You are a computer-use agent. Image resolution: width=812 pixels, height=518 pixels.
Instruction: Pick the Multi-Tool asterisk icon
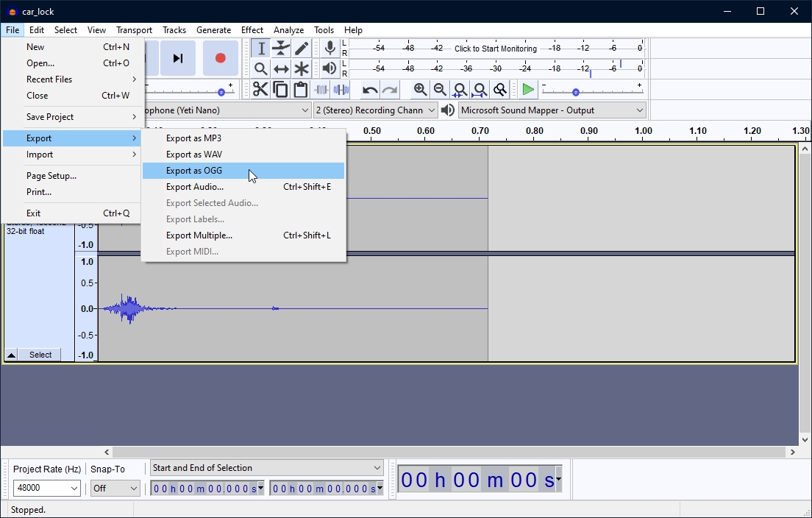(302, 69)
